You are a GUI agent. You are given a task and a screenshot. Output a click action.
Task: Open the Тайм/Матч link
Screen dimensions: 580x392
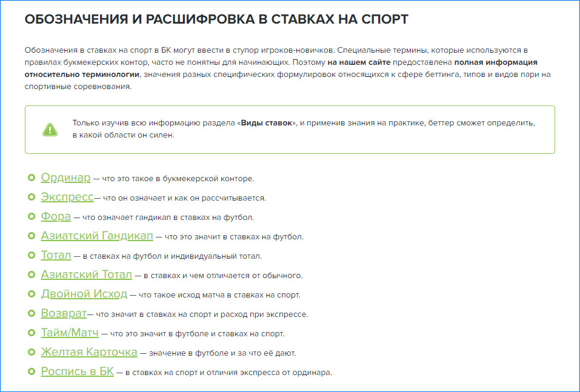pyautogui.click(x=70, y=333)
